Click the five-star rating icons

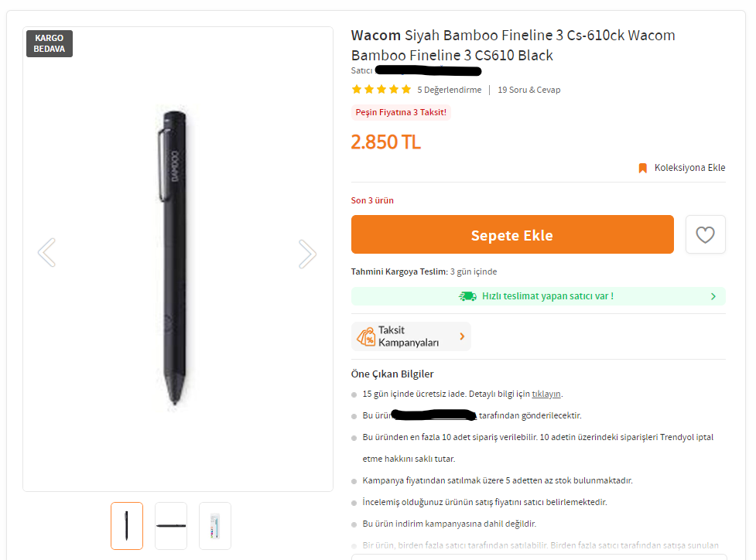click(381, 90)
